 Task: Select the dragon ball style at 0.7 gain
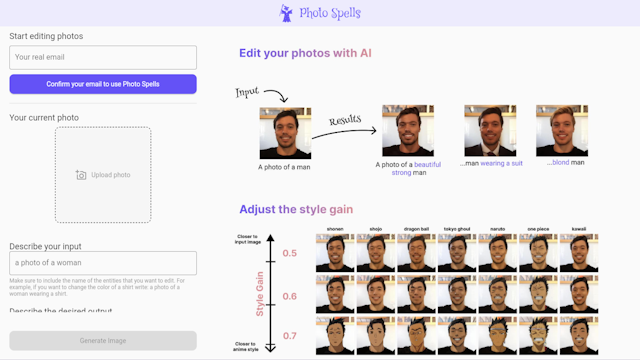pyautogui.click(x=416, y=336)
